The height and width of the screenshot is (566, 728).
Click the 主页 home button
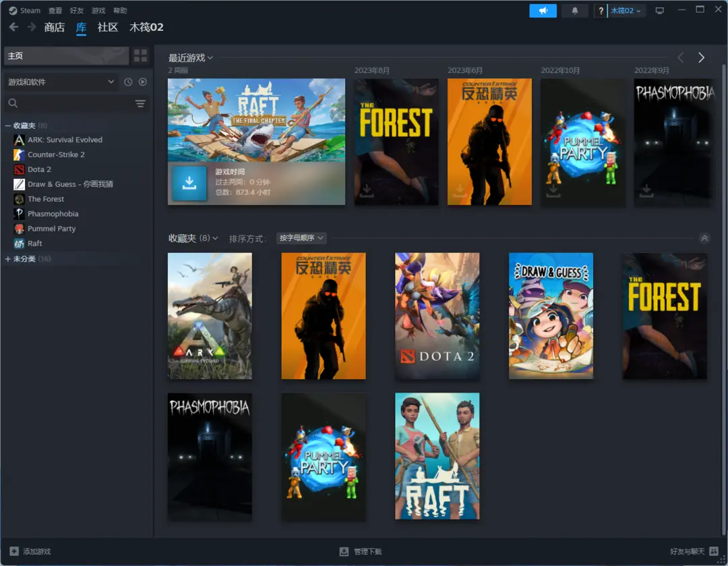pos(66,56)
